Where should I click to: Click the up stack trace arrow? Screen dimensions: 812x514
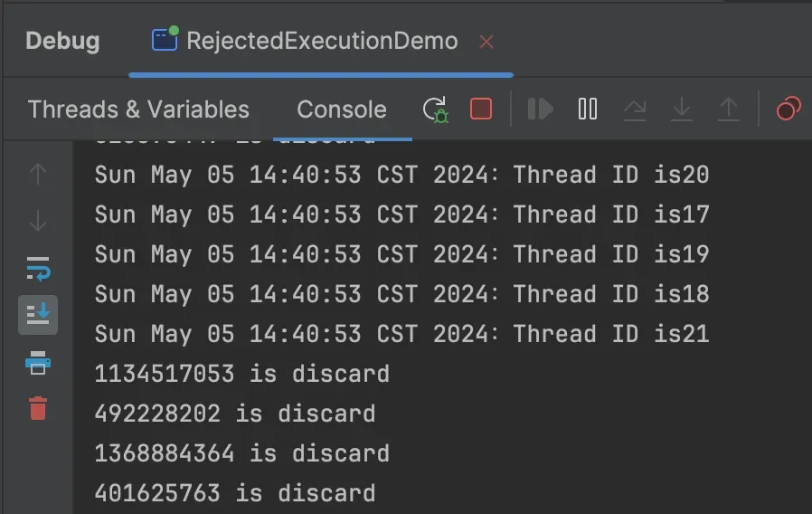[x=38, y=174]
